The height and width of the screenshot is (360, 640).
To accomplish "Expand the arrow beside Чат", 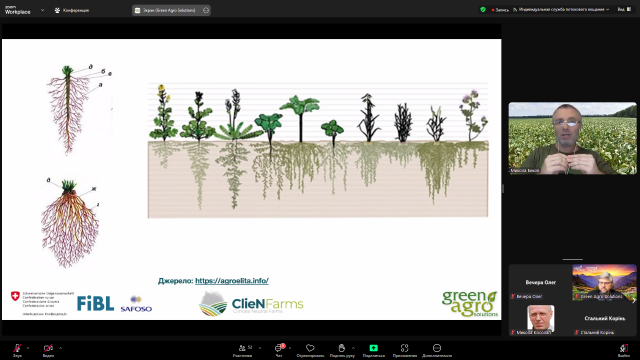I will [x=290, y=348].
